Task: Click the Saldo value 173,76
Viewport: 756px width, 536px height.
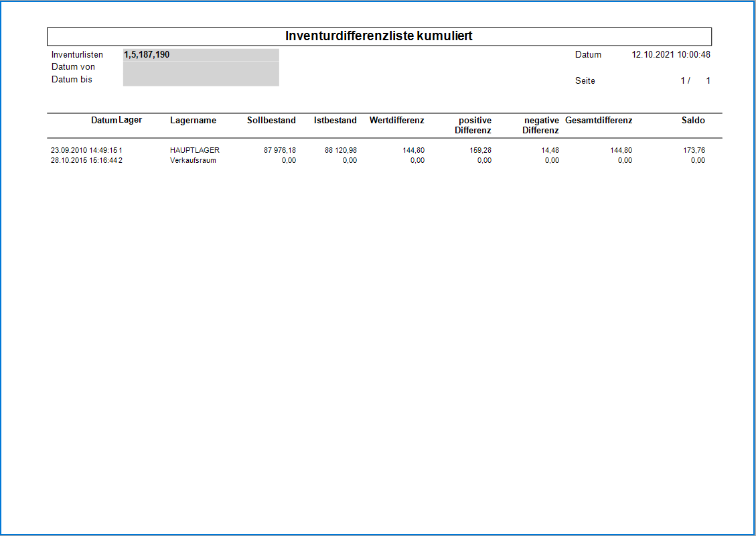Action: [x=694, y=151]
